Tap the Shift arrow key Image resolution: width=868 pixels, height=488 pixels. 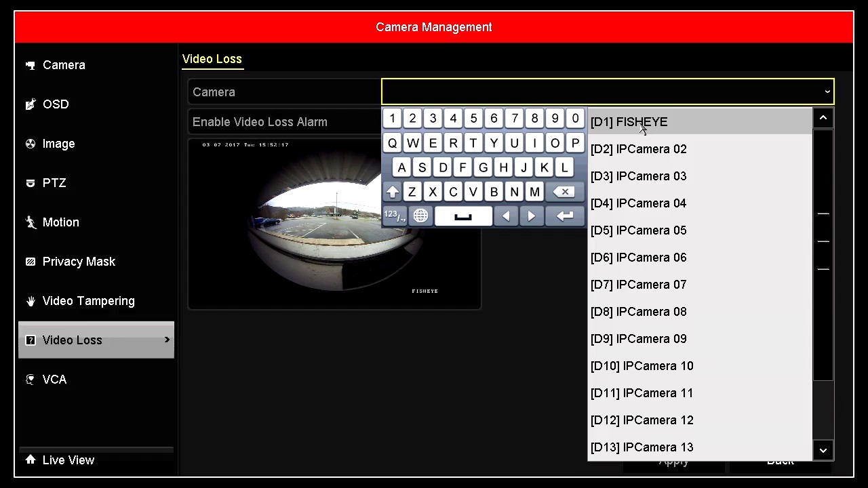point(392,192)
